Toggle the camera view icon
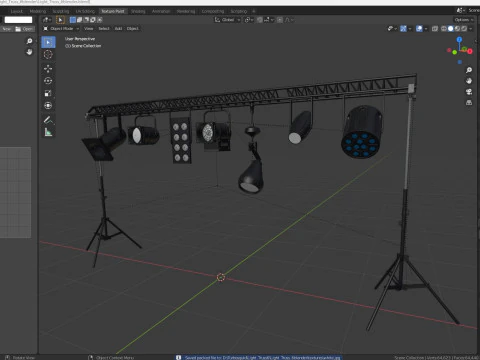Screen dimensions: 480x360 469,92
